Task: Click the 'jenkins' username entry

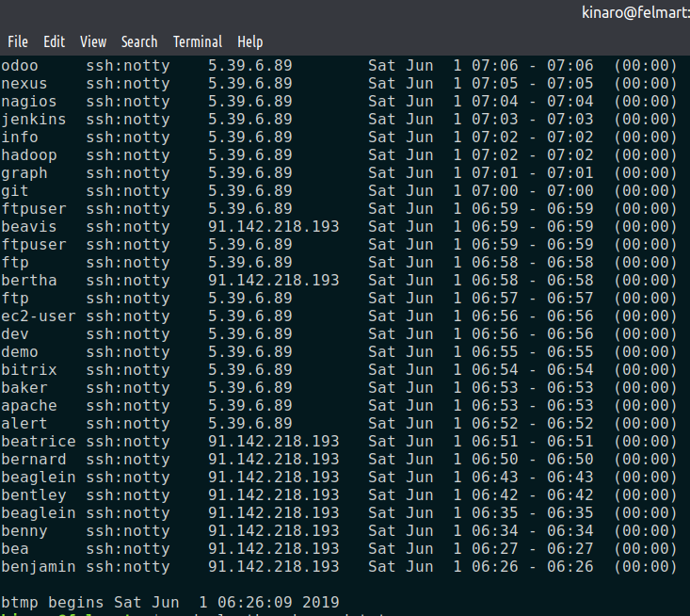Action: pyautogui.click(x=34, y=120)
